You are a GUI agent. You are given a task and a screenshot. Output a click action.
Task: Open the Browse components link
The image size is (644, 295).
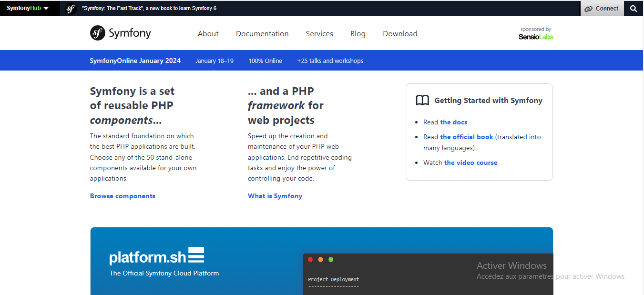point(123,196)
